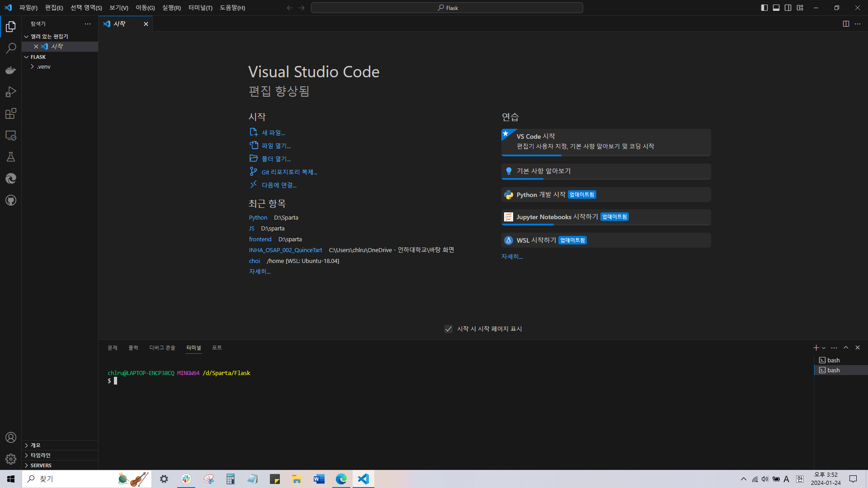The width and height of the screenshot is (868, 488).
Task: Open Windows Start menu
Action: pyautogui.click(x=11, y=479)
